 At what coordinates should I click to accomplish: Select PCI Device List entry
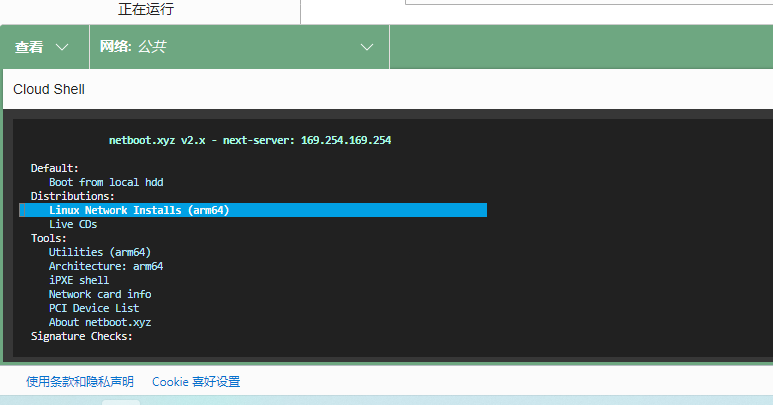pos(94,308)
